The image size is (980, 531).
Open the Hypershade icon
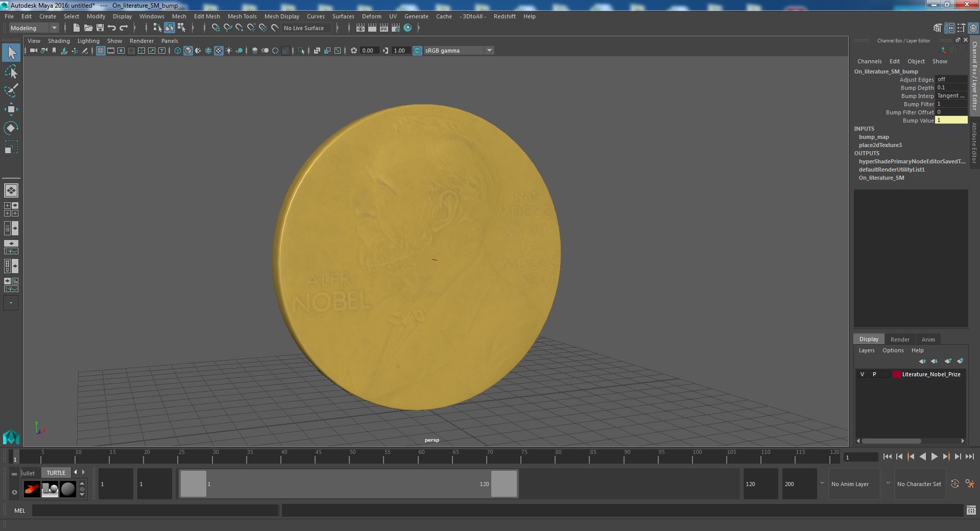(408, 28)
